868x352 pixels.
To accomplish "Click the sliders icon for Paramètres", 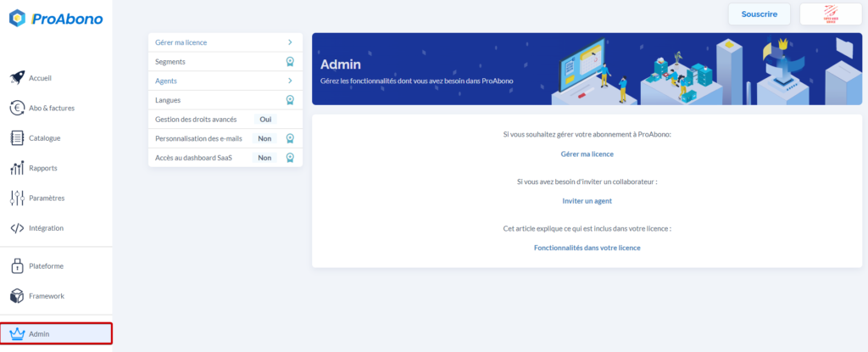I will coord(17,198).
